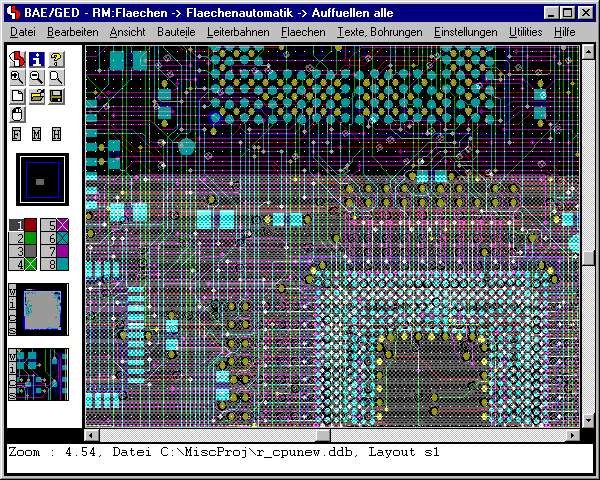This screenshot has height=480, width=600.
Task: Toggle the M button below the toolbar
Action: pos(36,134)
